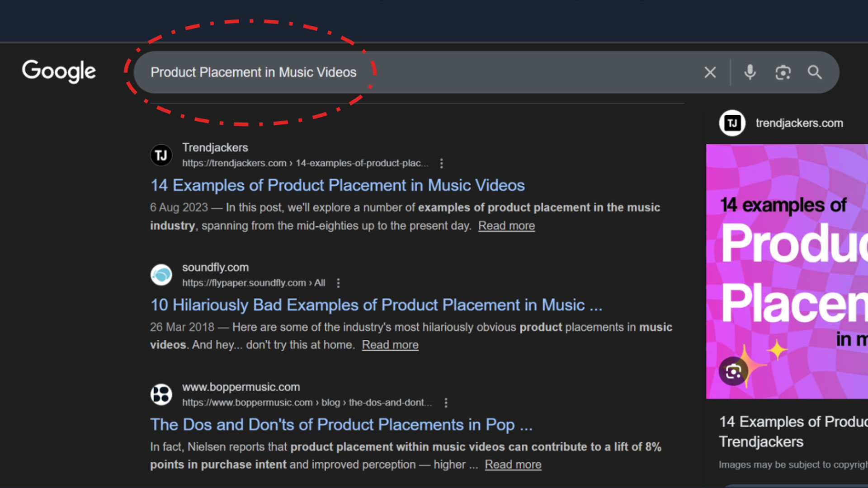
Task: Click the boppermusic.com result favicon
Action: pos(161,394)
